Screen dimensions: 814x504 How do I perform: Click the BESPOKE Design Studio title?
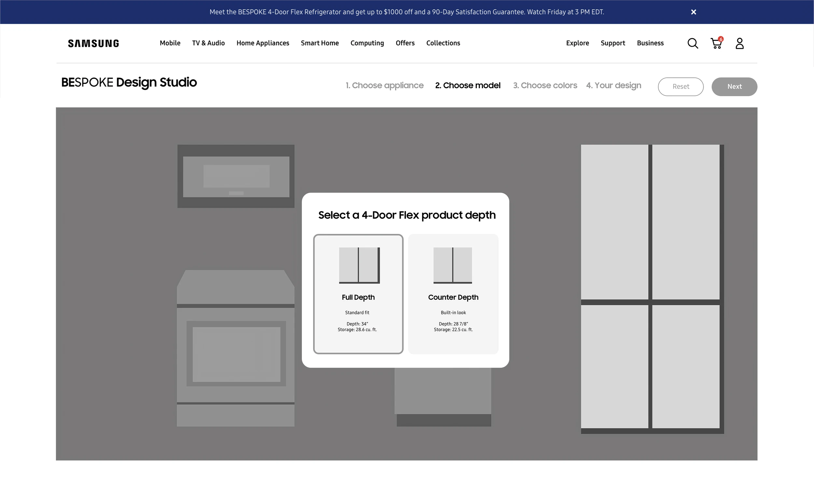pos(129,83)
